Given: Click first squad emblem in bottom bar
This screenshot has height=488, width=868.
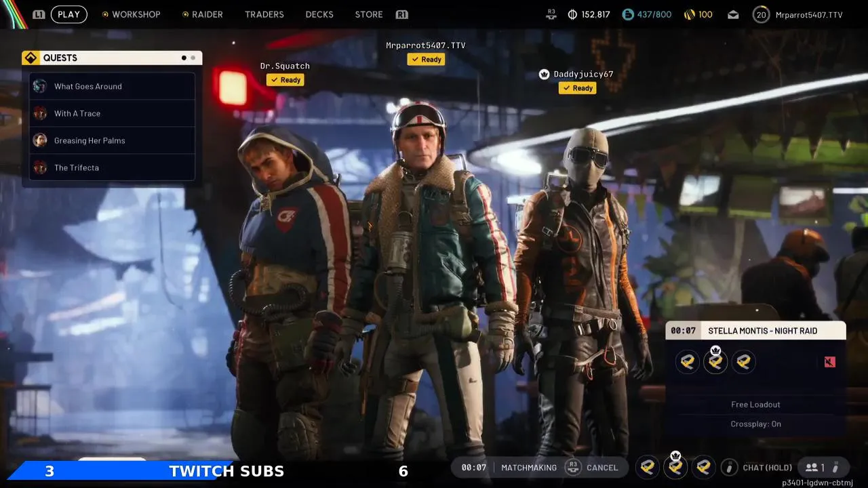Looking at the screenshot, I should [648, 467].
